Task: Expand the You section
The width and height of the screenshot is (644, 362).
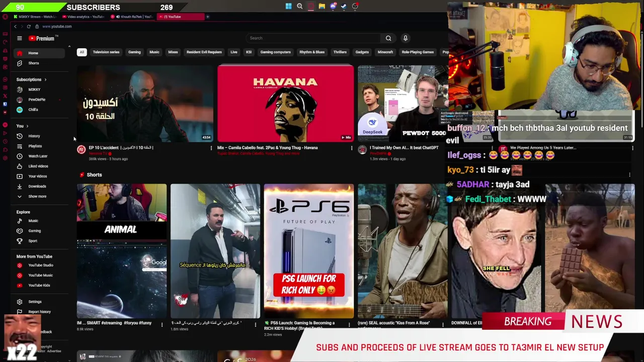Action: click(23, 126)
